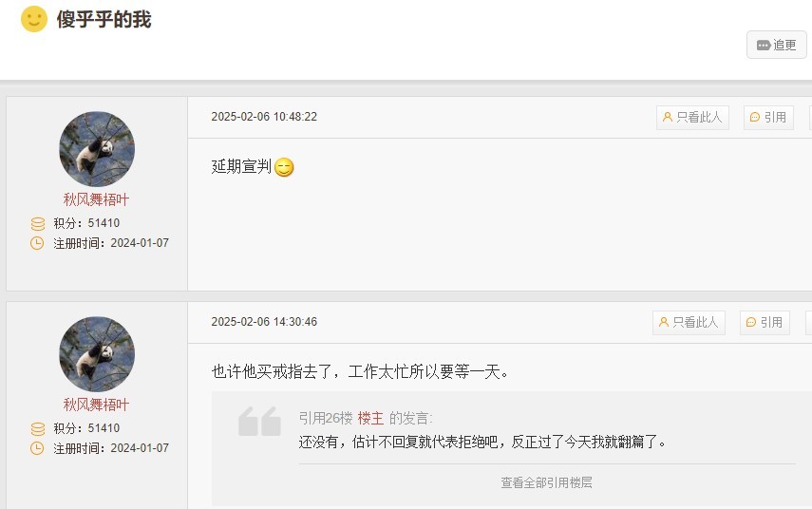Quote the 14:30:46 post using 引用
This screenshot has width=812, height=509.
[765, 323]
